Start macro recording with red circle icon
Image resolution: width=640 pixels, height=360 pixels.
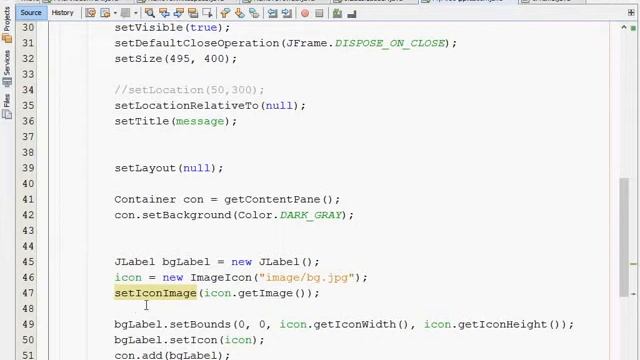(304, 13)
